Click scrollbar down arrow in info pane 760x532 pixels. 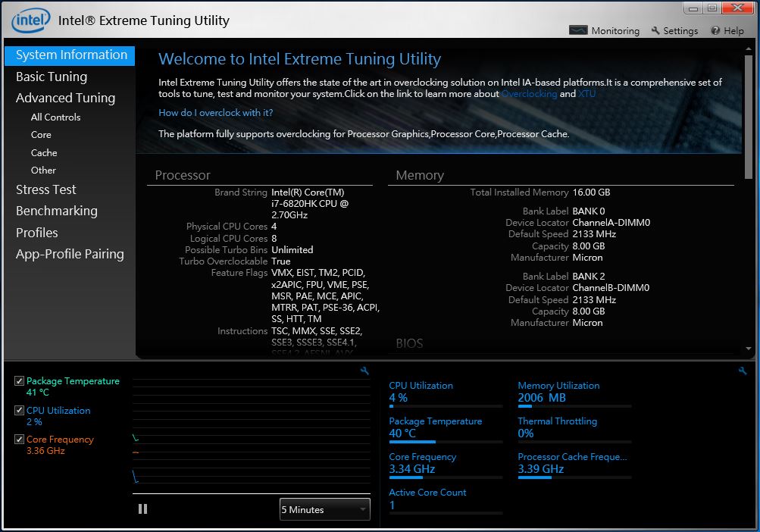[749, 349]
